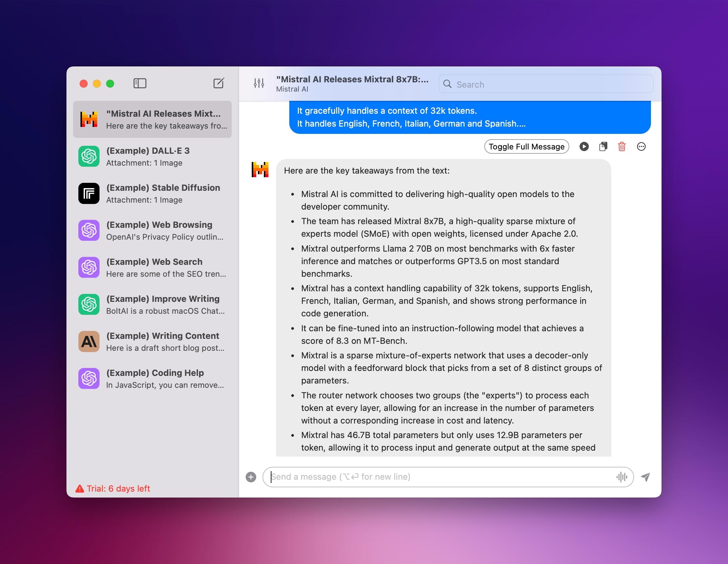Click the chat title Mistral AI header
The width and height of the screenshot is (728, 564).
(352, 83)
